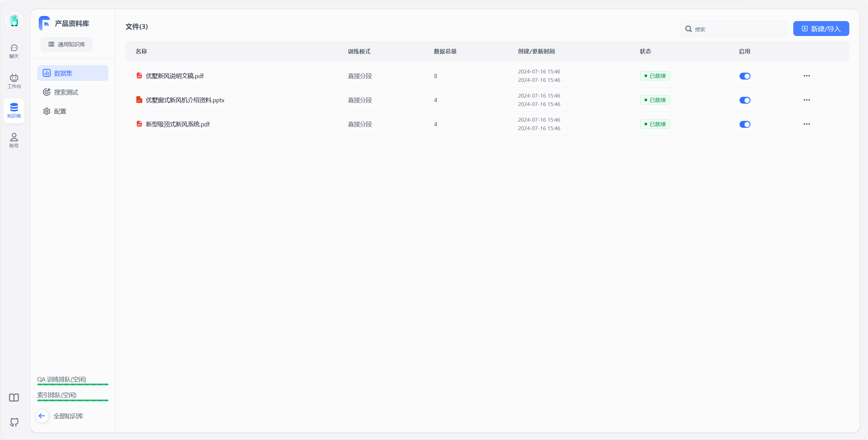Disable the 优墅新风说明文稿.pdf file toggle
The image size is (868, 440).
(745, 76)
